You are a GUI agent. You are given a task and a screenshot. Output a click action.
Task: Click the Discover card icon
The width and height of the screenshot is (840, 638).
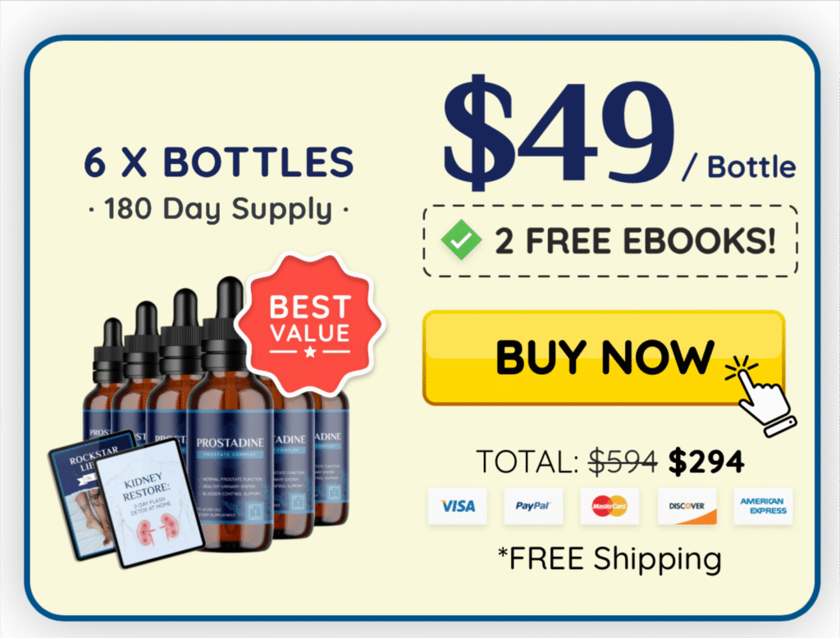tap(687, 506)
